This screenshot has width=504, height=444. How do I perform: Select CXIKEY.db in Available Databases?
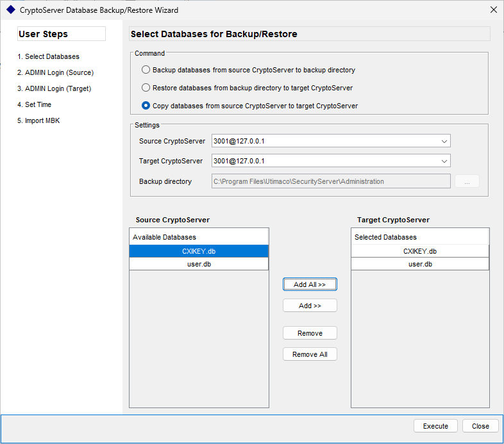click(x=199, y=251)
